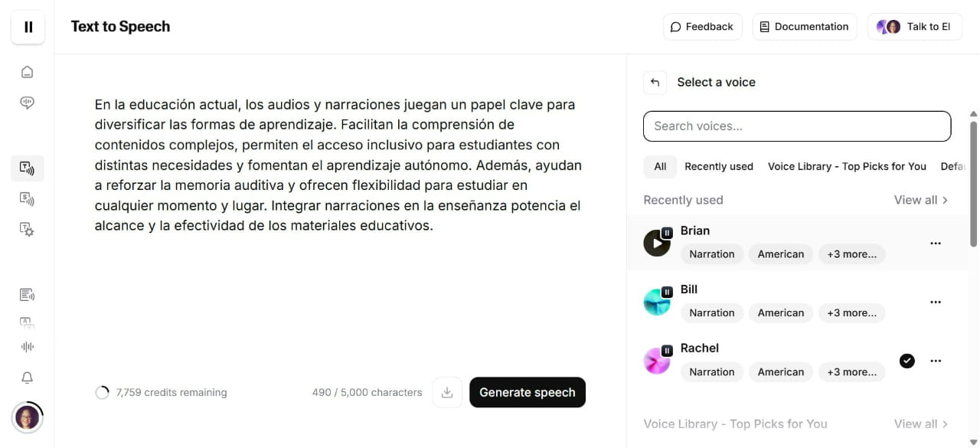Deselect the Rachel voice checkmark

click(x=907, y=361)
